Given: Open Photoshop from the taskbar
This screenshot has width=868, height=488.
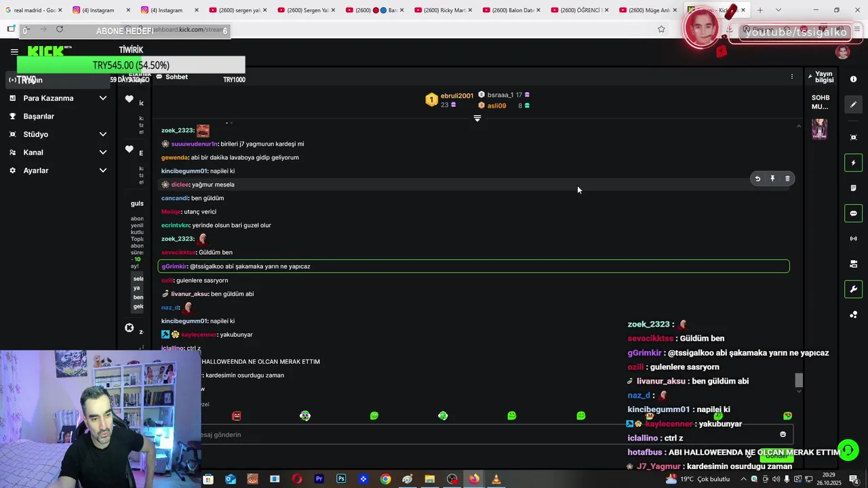Looking at the screenshot, I should pyautogui.click(x=341, y=479).
